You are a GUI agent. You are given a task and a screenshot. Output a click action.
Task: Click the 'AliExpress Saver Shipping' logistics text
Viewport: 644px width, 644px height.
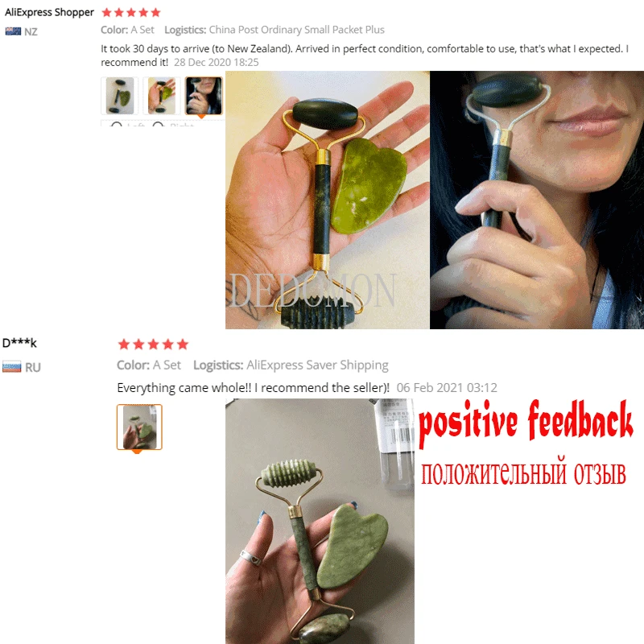(x=317, y=365)
